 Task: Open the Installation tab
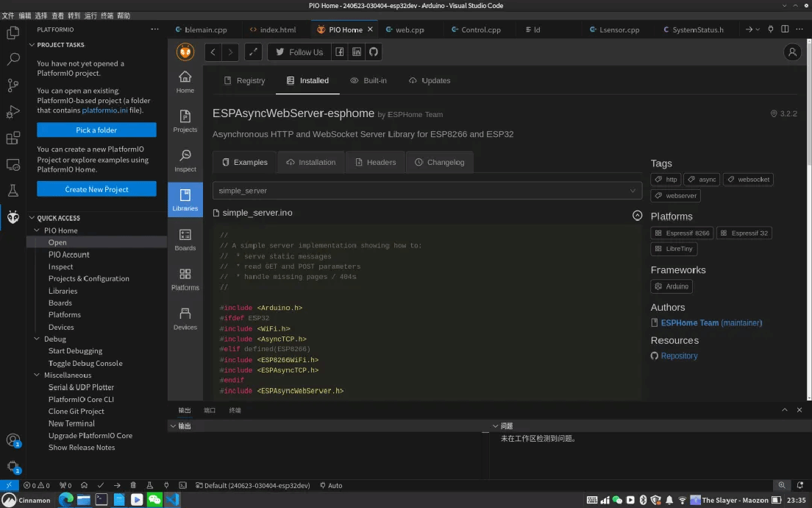coord(310,162)
